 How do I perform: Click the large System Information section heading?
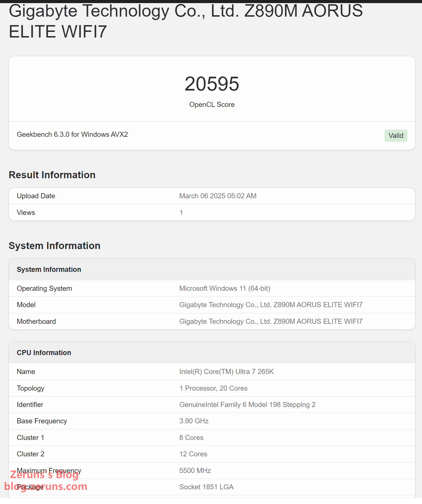coord(54,246)
